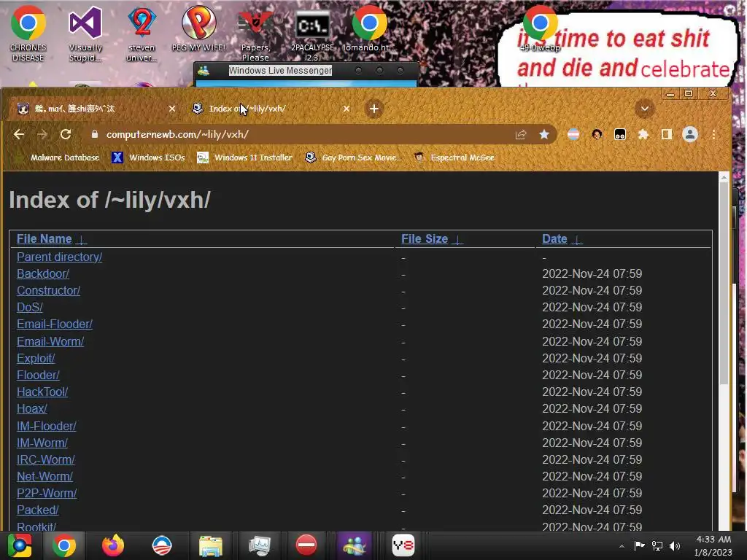Go back in browser history
This screenshot has width=747, height=560.
18,135
